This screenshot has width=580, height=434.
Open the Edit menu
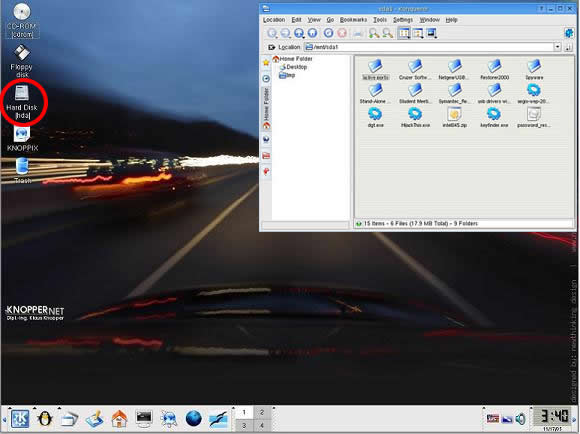click(x=296, y=20)
